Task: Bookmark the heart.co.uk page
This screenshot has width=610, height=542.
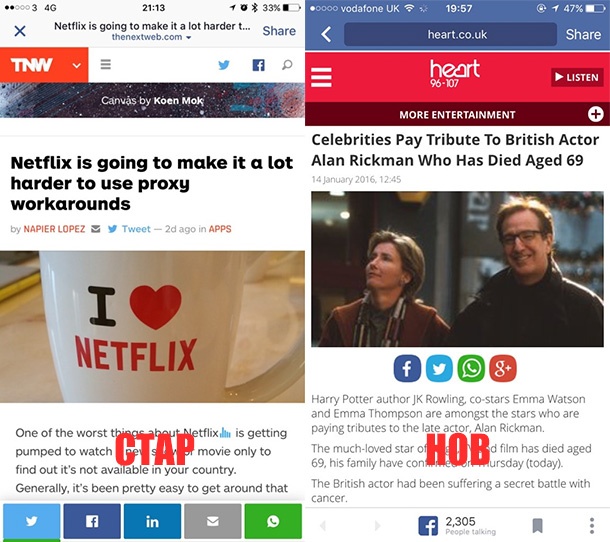Action: click(x=537, y=526)
